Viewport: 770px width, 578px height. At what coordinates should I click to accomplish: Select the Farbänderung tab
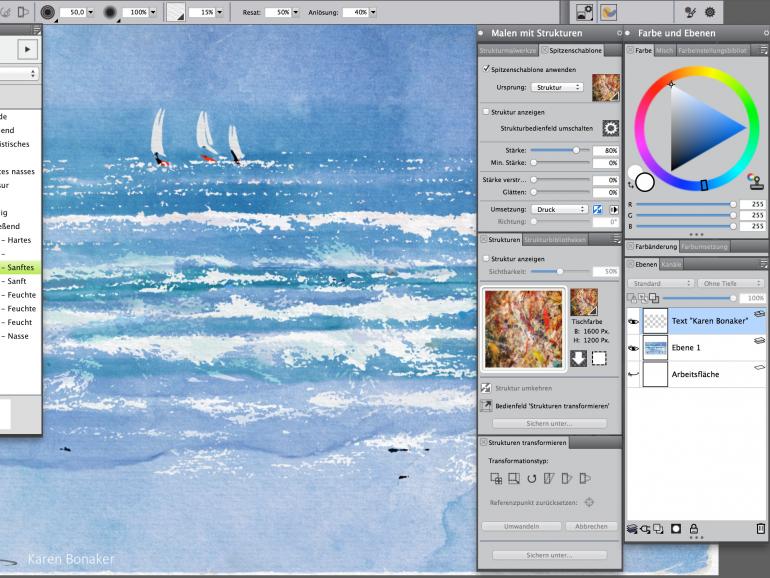652,247
